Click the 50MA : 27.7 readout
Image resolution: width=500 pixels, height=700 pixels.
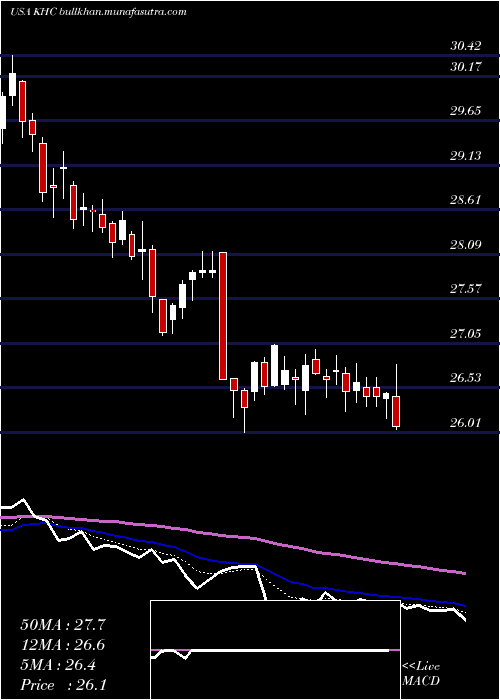point(63,625)
